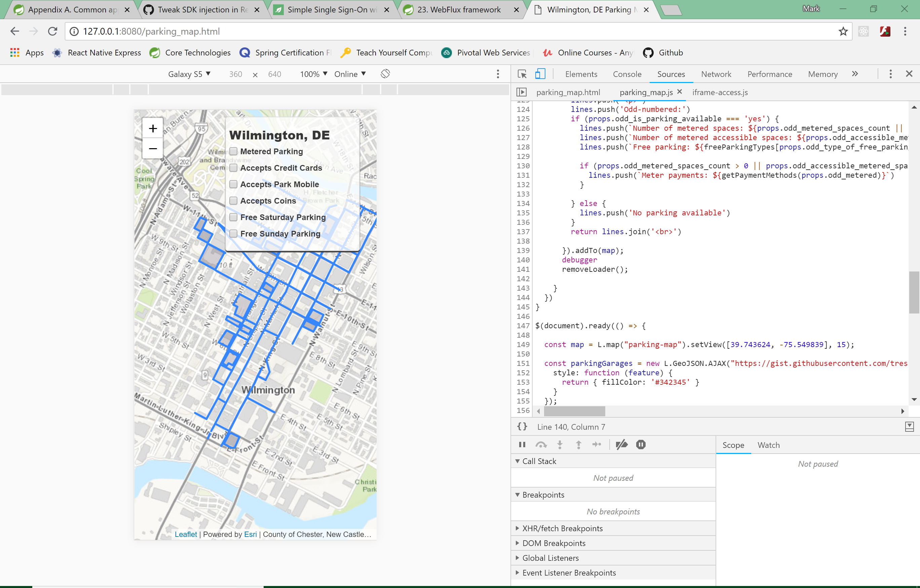Show the file navigator pane icon
This screenshot has width=920, height=588.
click(522, 92)
